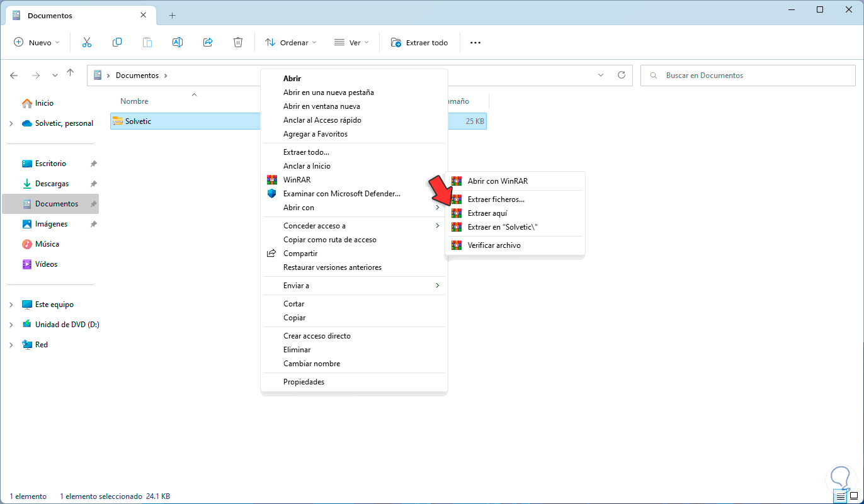864x504 pixels.
Task: Open the Enviar a submenu
Action: click(x=354, y=286)
